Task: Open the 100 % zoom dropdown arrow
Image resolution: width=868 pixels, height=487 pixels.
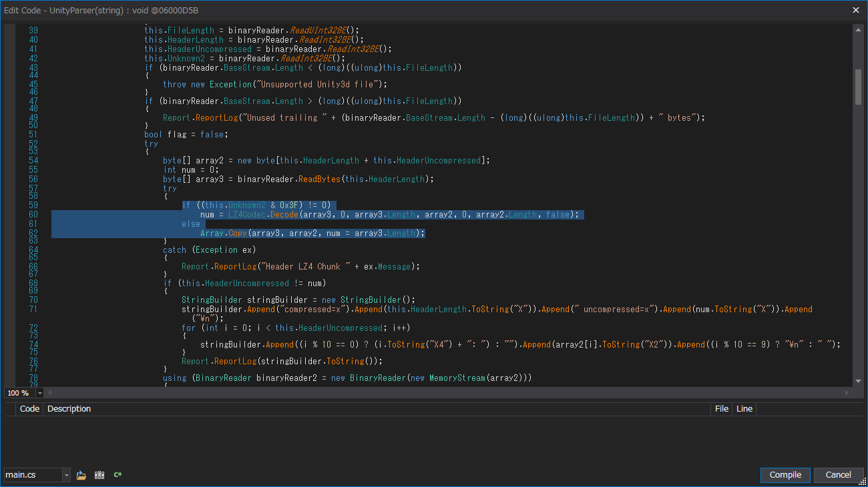Action: pyautogui.click(x=40, y=393)
